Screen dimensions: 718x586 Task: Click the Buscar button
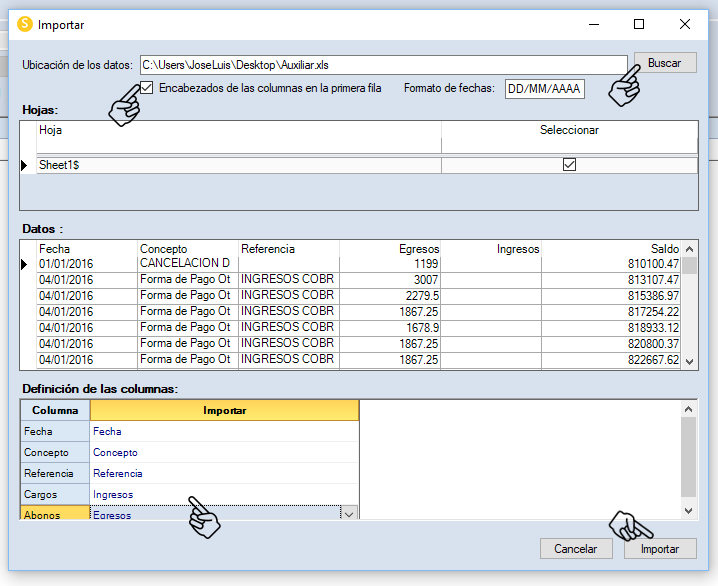tap(664, 63)
